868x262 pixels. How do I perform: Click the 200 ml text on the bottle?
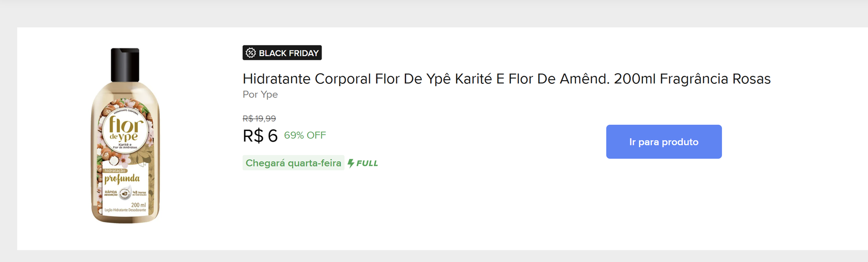139,205
